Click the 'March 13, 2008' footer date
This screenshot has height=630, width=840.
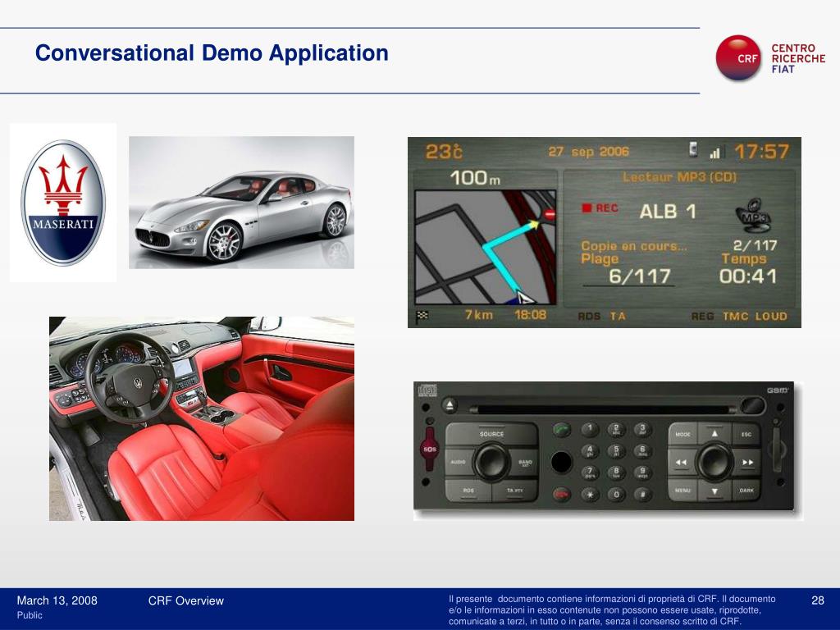tap(57, 600)
